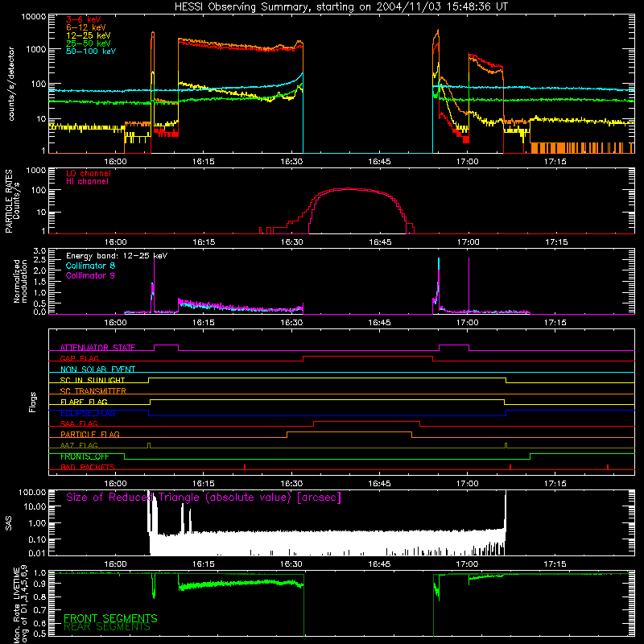Click the 10000 value on counts axis
Screen dimensions: 644x644
[x=34, y=17]
